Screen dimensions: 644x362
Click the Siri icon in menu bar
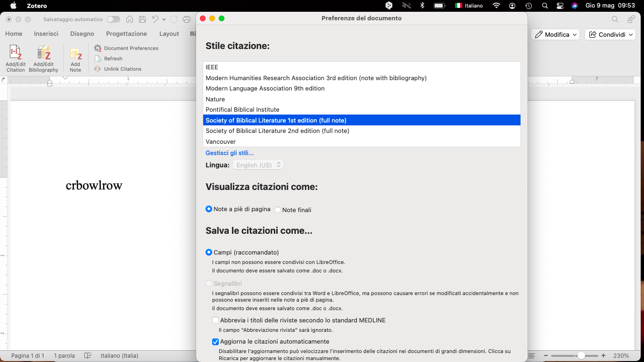click(x=575, y=6)
